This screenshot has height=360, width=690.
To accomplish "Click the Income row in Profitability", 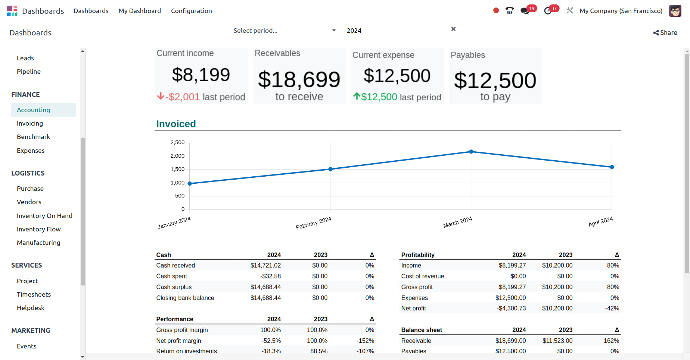I will click(510, 265).
